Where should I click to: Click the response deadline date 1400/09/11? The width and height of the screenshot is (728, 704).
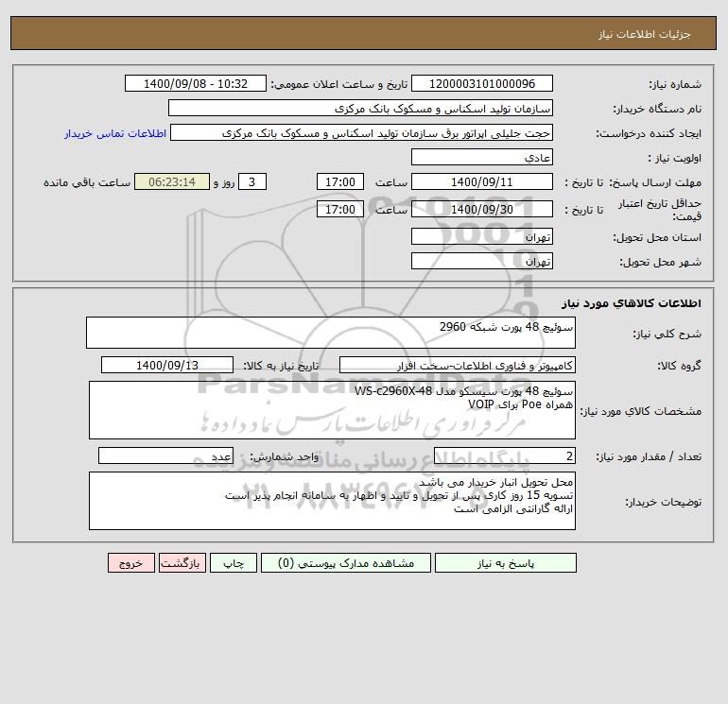tap(482, 182)
